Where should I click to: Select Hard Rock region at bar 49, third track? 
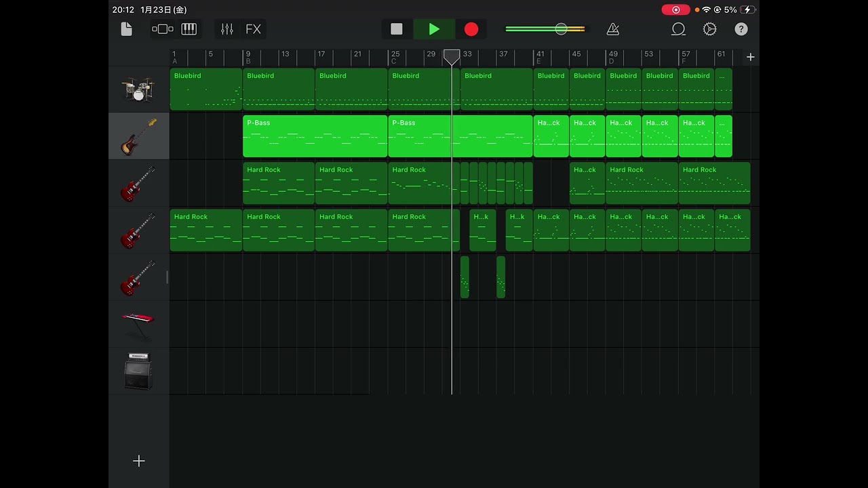[642, 183]
